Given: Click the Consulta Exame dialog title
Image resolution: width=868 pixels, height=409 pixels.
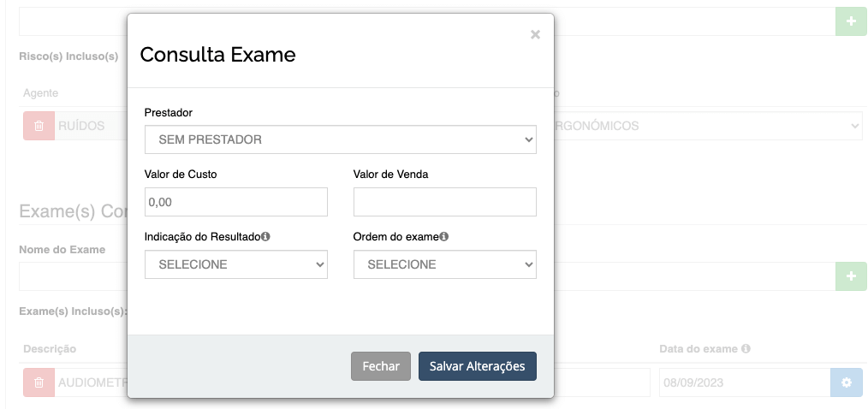Looking at the screenshot, I should [x=217, y=55].
